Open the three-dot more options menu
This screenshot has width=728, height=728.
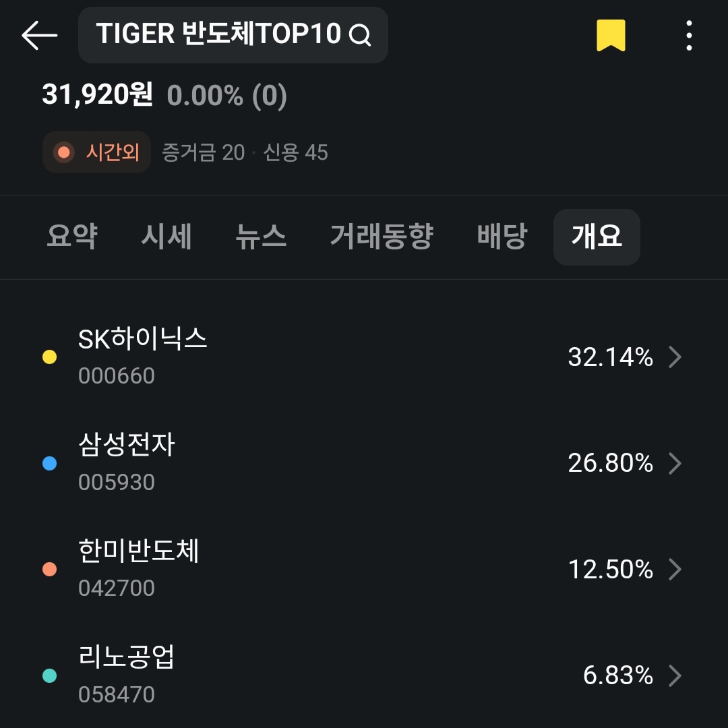[688, 35]
